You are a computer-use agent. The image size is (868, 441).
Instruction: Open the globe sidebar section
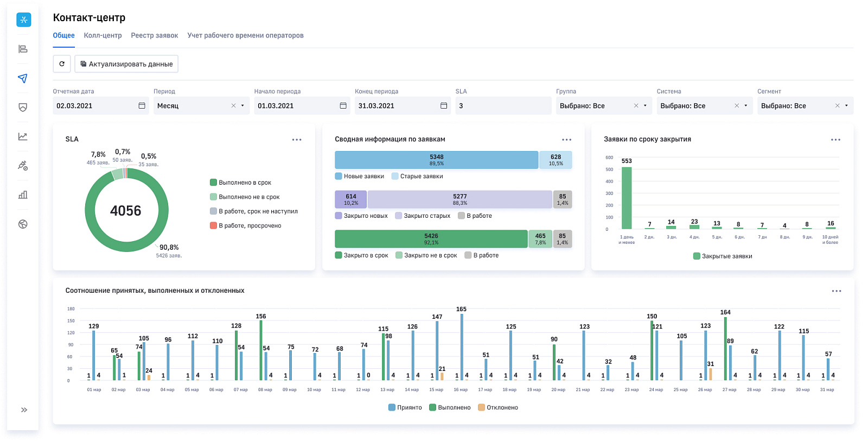[23, 224]
